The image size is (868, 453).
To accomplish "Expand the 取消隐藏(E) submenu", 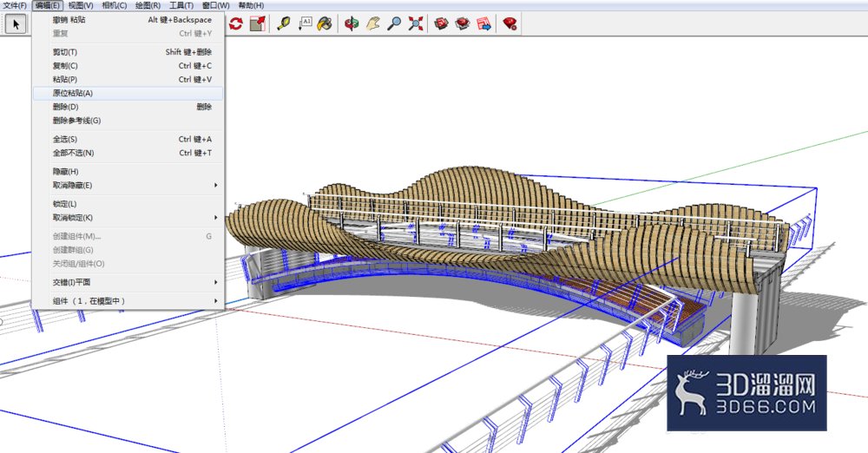I will pos(128,185).
